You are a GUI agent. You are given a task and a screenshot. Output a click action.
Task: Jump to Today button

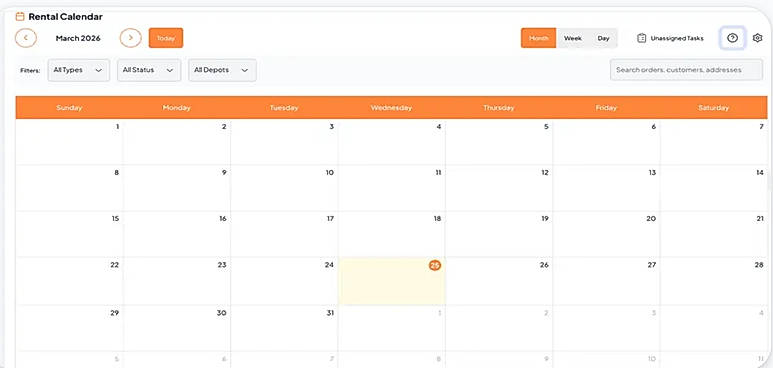[x=166, y=38]
